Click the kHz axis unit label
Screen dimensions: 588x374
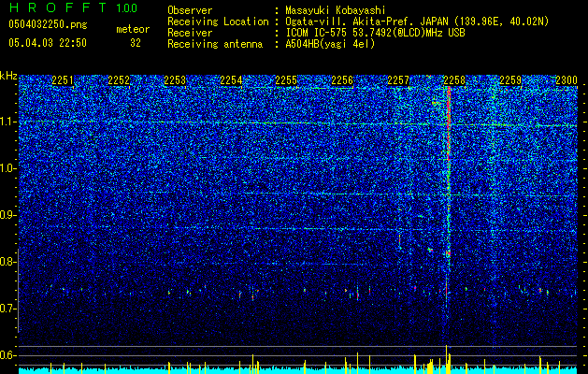(8, 76)
